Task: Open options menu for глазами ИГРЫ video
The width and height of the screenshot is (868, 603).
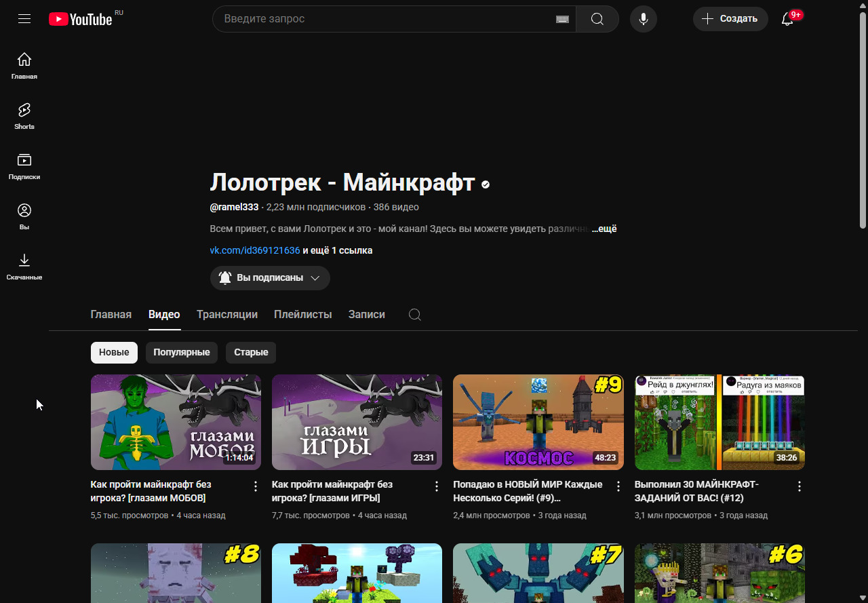Action: [437, 486]
